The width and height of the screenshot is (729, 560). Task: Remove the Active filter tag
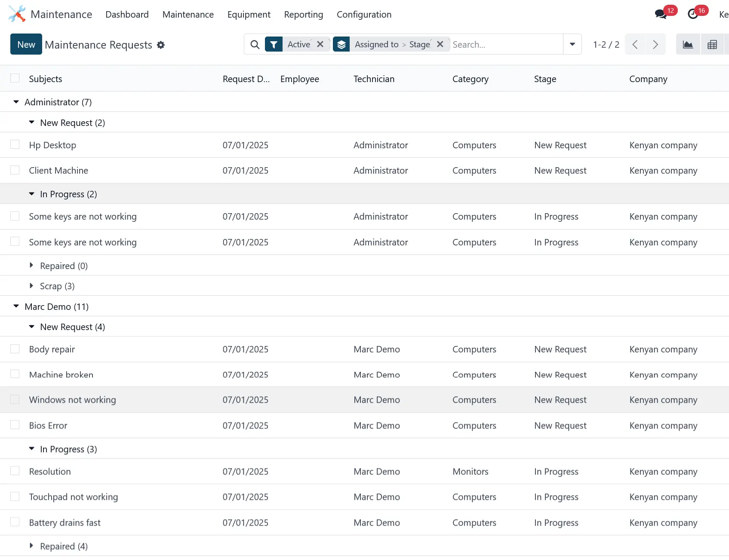320,44
